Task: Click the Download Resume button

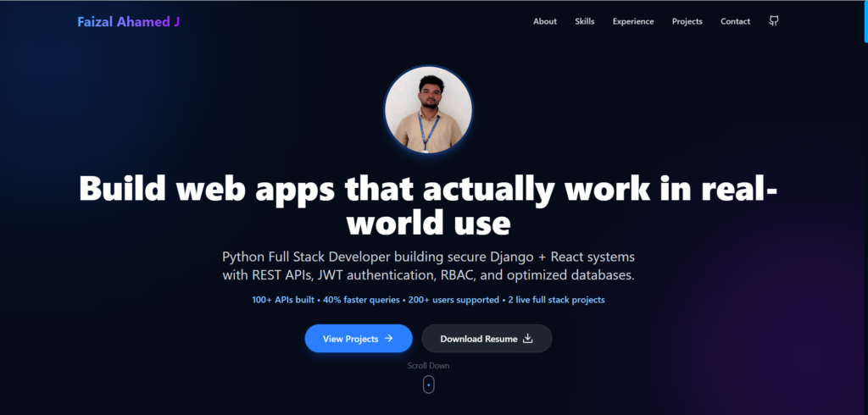Action: coord(487,339)
